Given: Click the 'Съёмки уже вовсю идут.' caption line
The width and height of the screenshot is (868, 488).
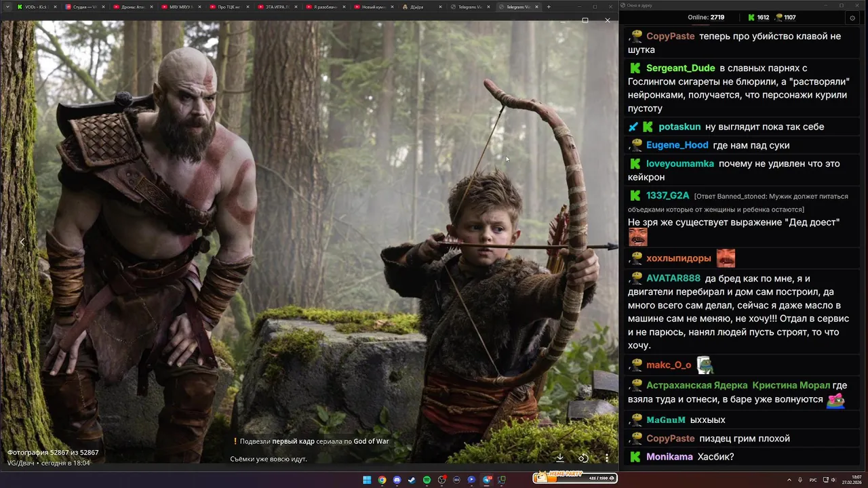Looking at the screenshot, I should pyautogui.click(x=269, y=459).
